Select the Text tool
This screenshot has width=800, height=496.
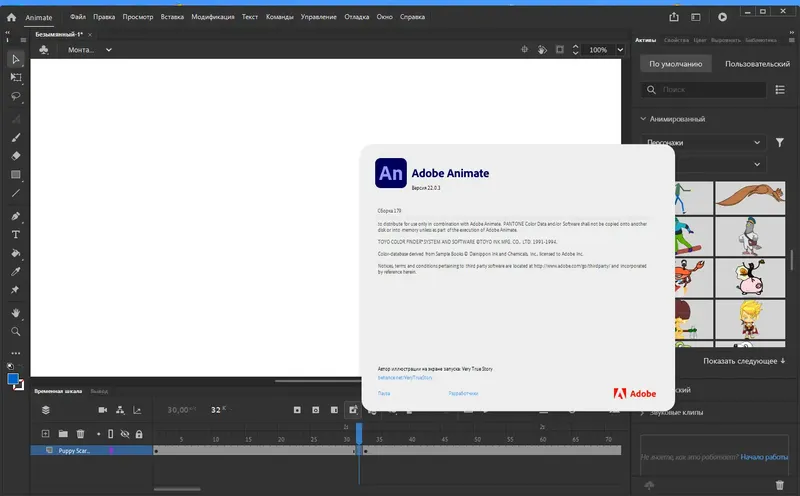[16, 234]
